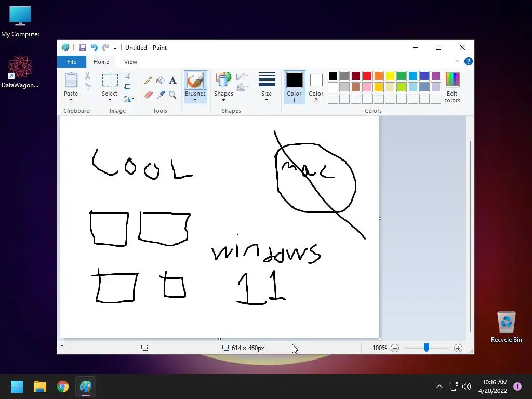
Task: Open File Explorer from taskbar
Action: [39, 387]
